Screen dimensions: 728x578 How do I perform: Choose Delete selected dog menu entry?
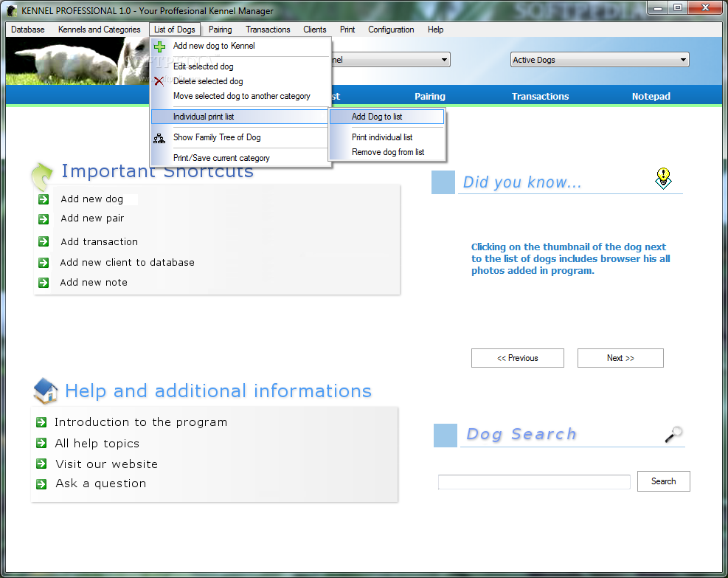[240, 81]
